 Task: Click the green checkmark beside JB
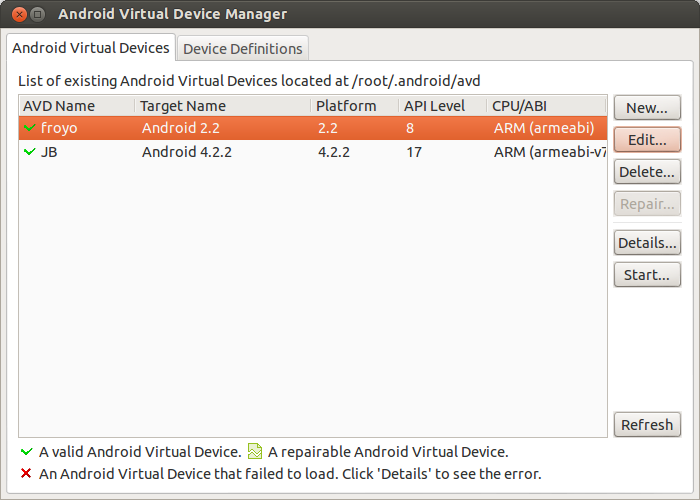[x=29, y=152]
